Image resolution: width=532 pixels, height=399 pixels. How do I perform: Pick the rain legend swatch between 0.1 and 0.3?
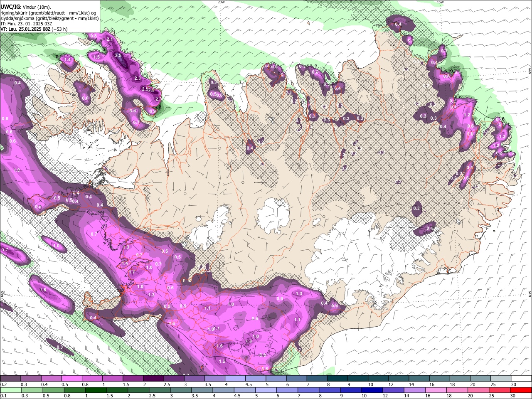(10, 390)
